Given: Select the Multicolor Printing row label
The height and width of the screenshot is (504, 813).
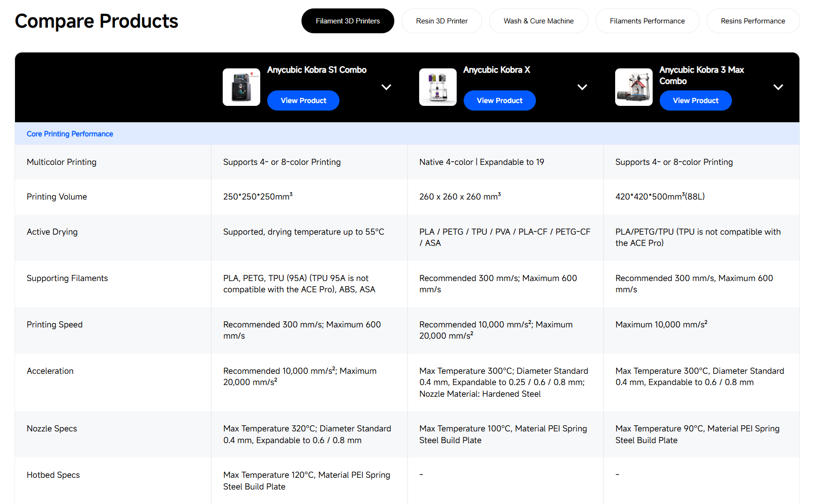Looking at the screenshot, I should [x=61, y=162].
